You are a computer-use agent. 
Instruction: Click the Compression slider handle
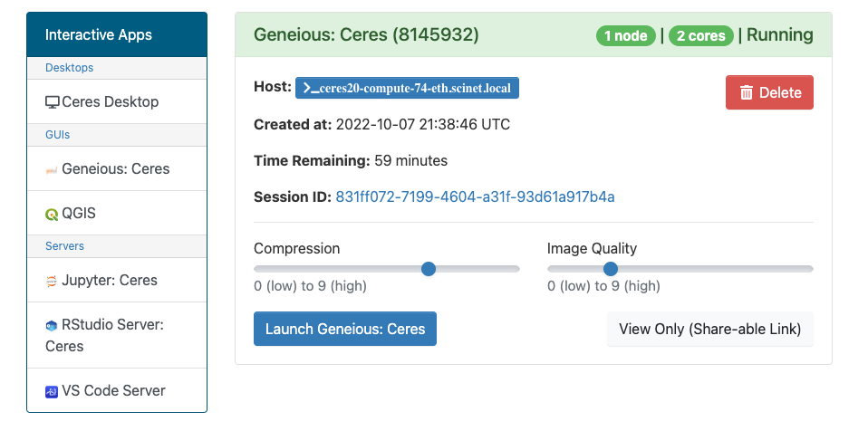coord(429,269)
